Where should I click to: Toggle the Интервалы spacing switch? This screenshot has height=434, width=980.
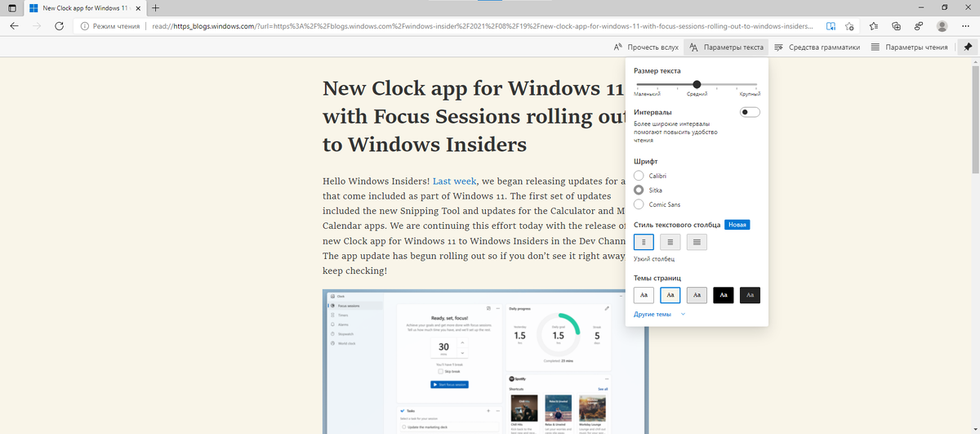[x=749, y=112]
